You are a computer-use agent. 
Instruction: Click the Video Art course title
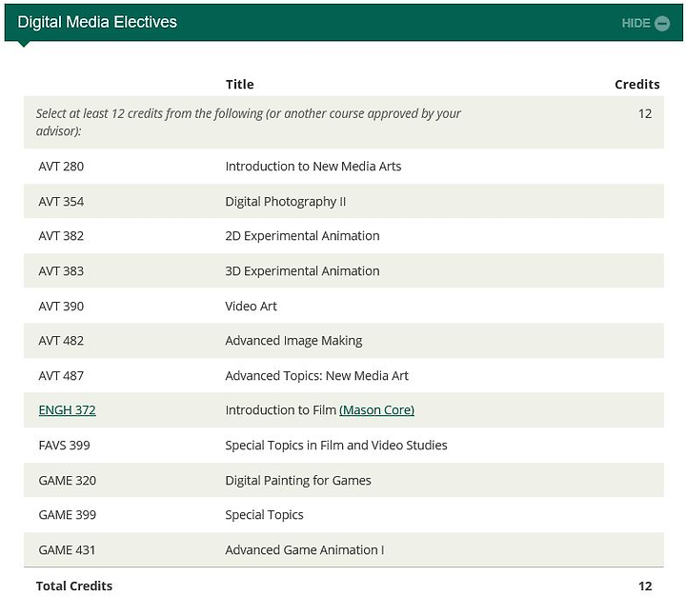click(x=252, y=306)
